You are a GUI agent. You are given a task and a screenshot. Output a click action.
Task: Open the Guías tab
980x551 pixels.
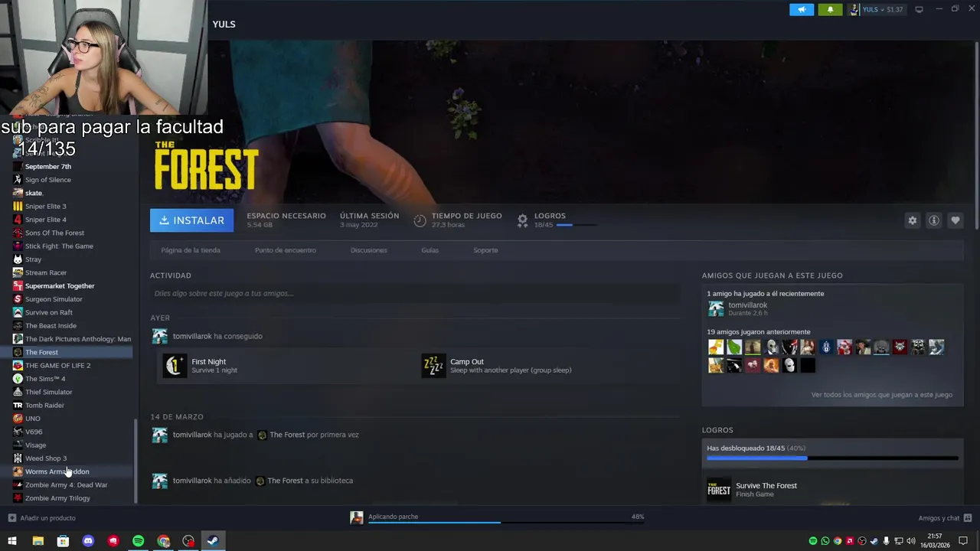click(430, 250)
